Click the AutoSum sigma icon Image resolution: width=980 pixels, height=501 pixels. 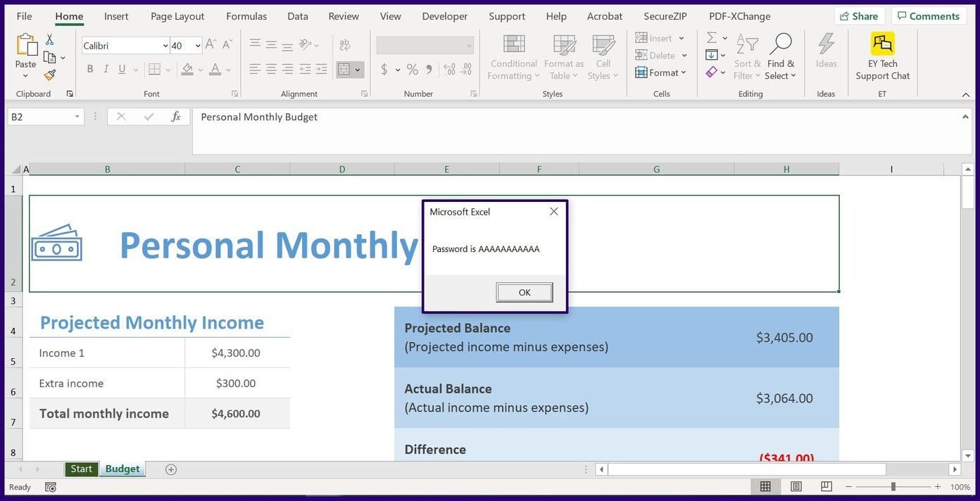tap(712, 38)
